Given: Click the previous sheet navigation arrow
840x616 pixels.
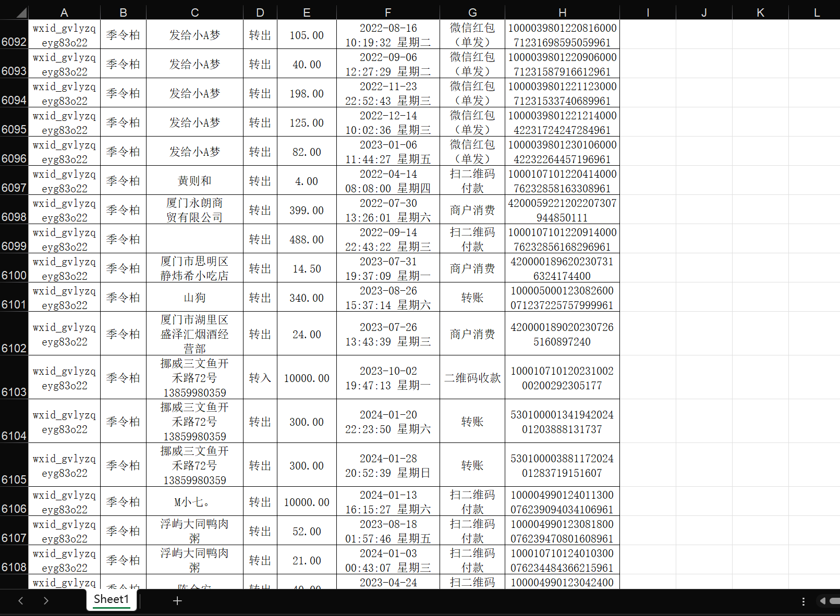Looking at the screenshot, I should point(21,600).
